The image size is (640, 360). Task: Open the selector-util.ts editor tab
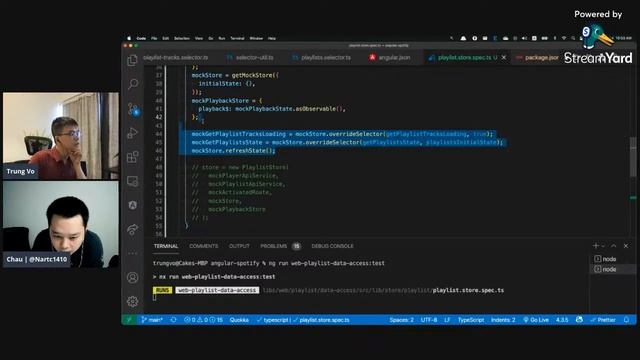pyautogui.click(x=250, y=58)
